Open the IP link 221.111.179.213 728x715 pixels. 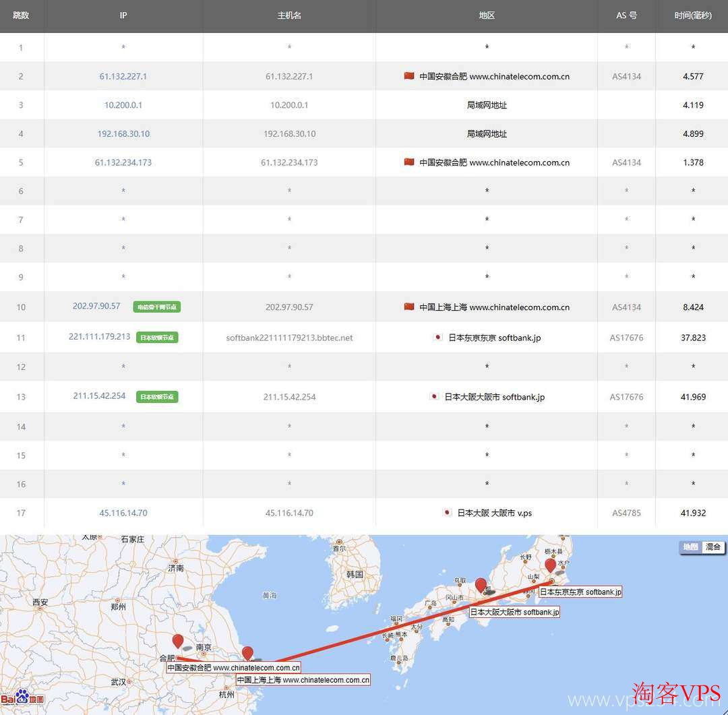99,336
